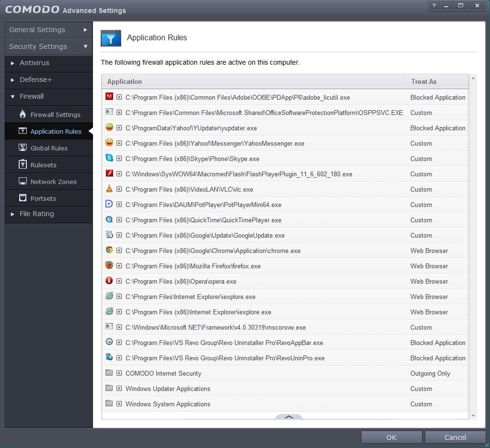
Task: Open the bottom pull-up handle arrow
Action: 289,417
